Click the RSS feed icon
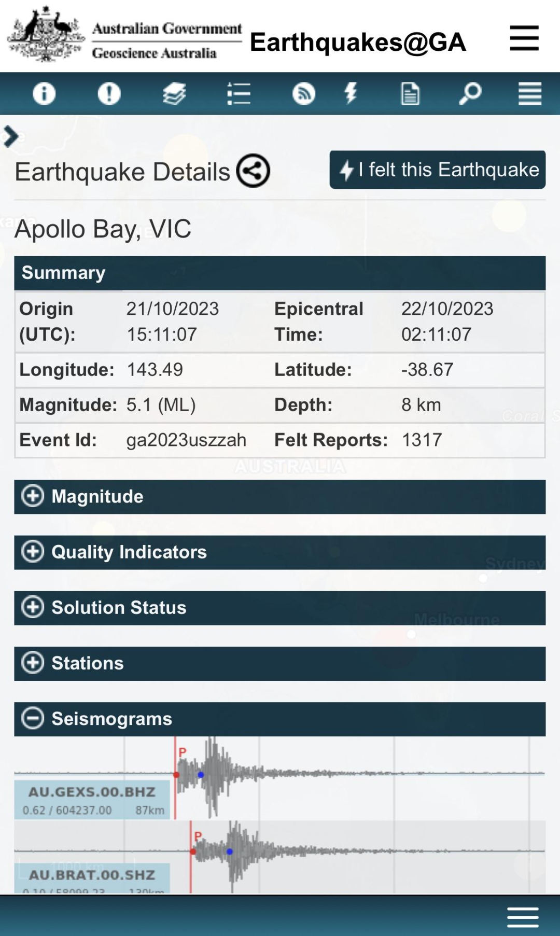Image resolution: width=560 pixels, height=936 pixels. tap(304, 94)
